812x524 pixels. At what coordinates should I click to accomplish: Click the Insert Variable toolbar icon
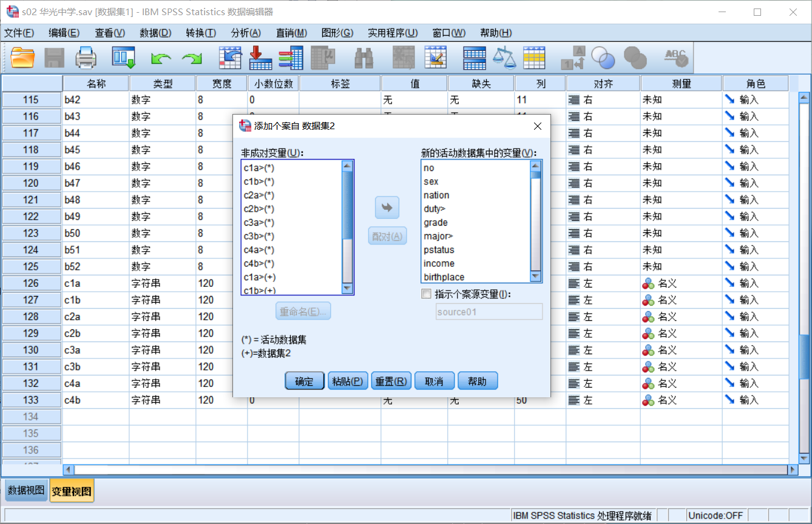[x=435, y=58]
